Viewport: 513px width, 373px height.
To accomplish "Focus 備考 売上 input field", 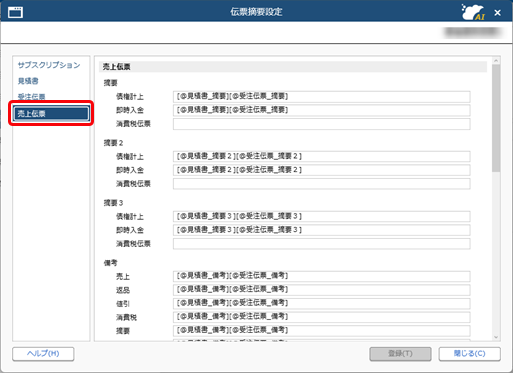I will (322, 276).
